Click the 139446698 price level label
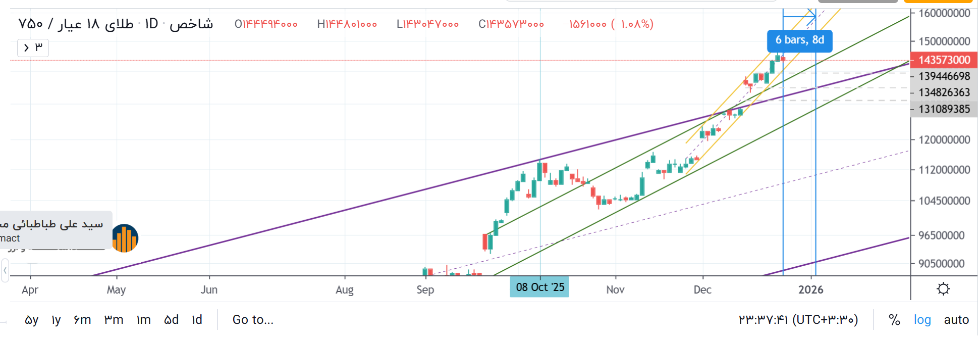 [x=944, y=76]
